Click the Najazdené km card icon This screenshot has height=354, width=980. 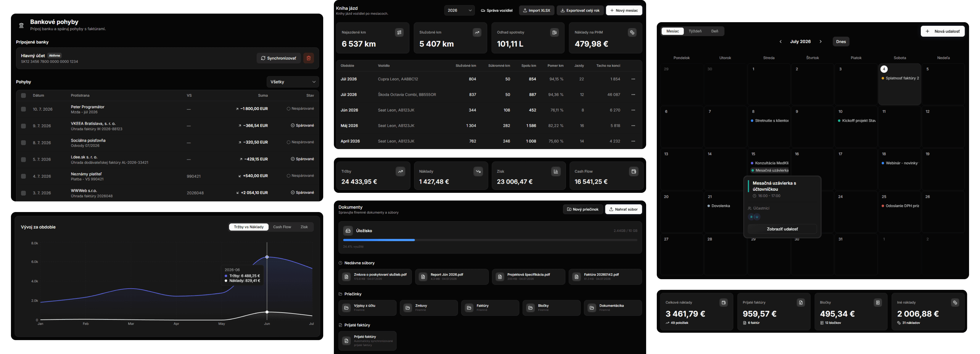[x=399, y=33]
